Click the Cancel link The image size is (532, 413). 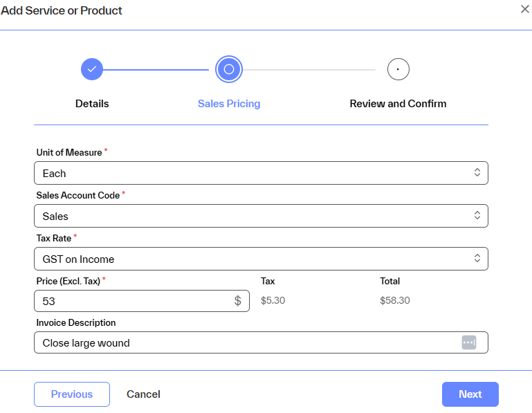pyautogui.click(x=143, y=394)
